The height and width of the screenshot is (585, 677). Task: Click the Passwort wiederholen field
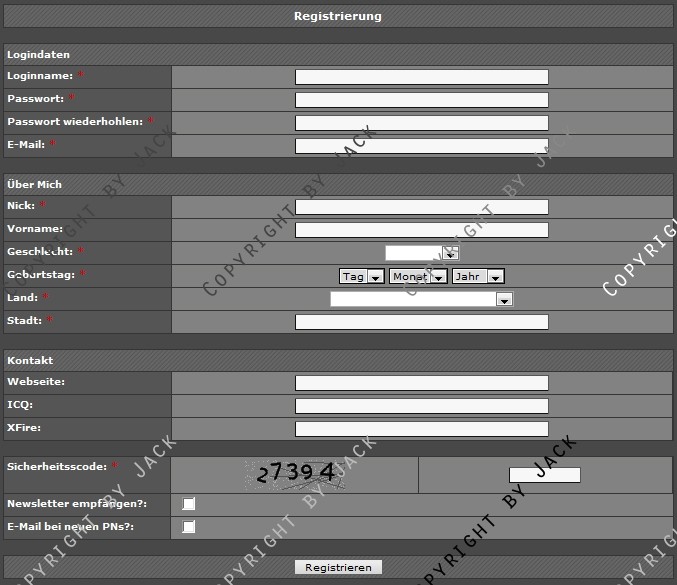pyautogui.click(x=421, y=123)
